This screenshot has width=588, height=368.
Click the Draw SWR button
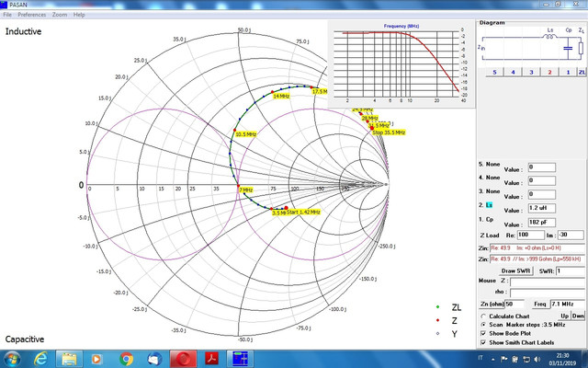click(x=515, y=270)
